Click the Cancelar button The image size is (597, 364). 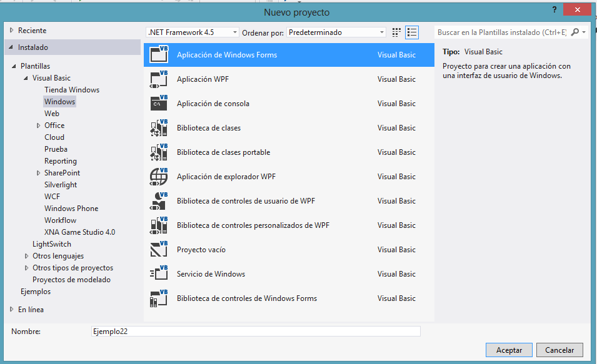tap(559, 350)
